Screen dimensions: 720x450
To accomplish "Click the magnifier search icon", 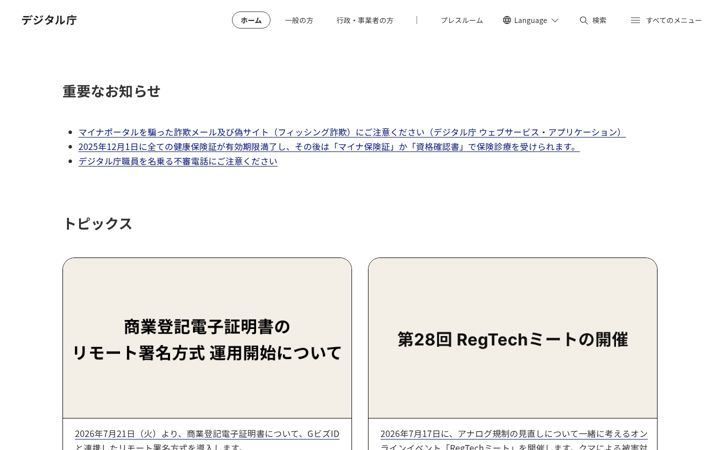I will 584,20.
